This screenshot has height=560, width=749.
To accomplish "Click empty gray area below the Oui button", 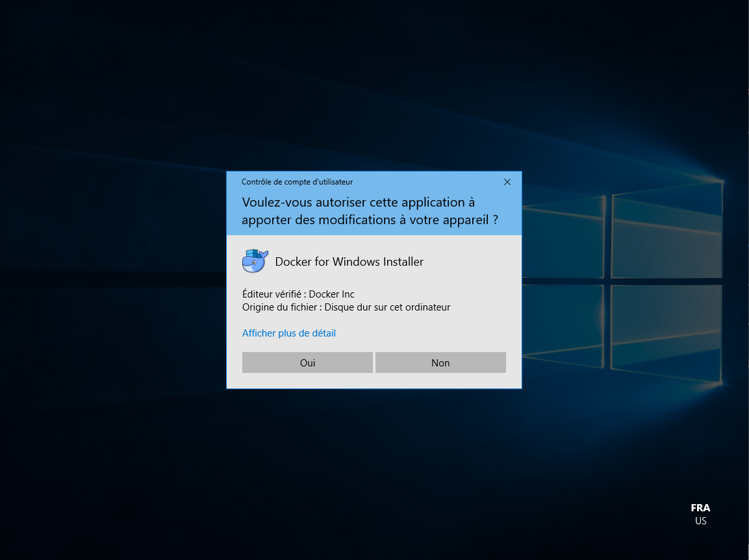I will pyautogui.click(x=307, y=381).
